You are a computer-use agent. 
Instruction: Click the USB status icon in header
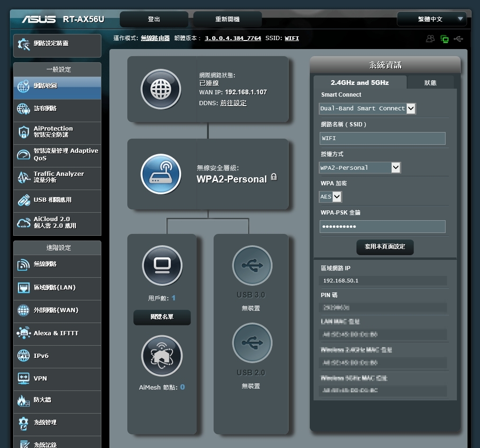pyautogui.click(x=458, y=39)
